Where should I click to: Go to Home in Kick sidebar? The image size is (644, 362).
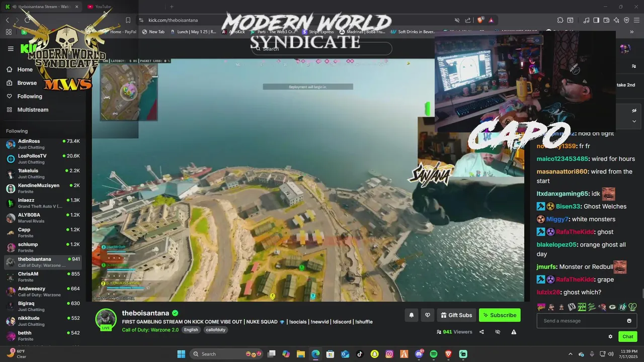pyautogui.click(x=20, y=70)
